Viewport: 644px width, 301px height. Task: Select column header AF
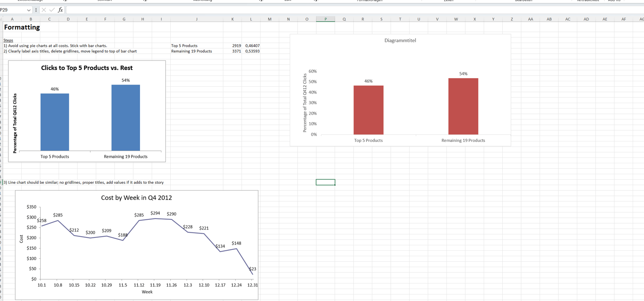(x=624, y=19)
